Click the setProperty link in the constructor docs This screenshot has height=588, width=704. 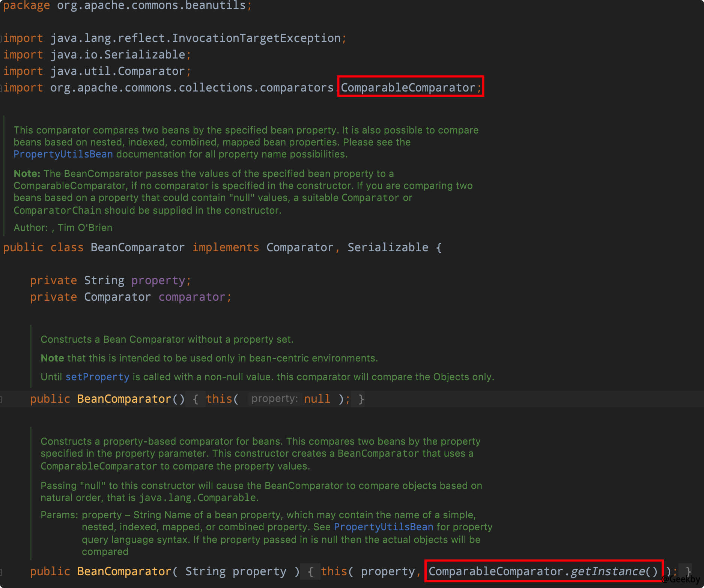tap(97, 377)
